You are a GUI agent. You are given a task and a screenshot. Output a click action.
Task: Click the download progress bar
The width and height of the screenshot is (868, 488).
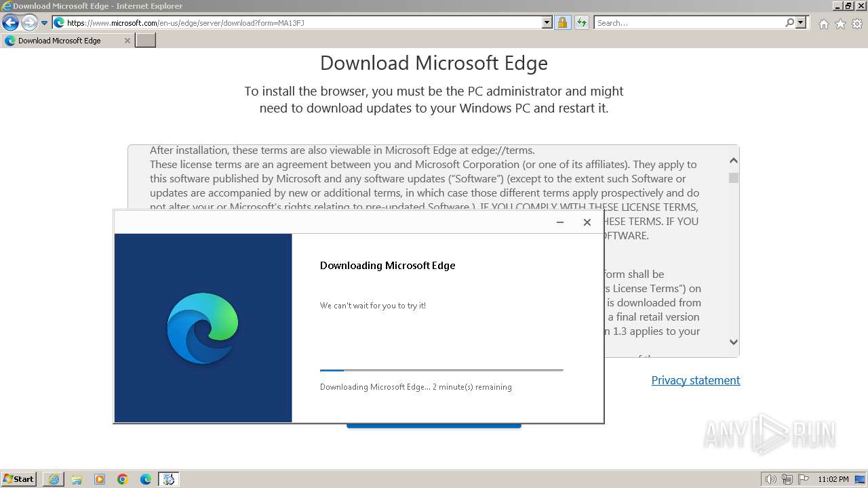(x=441, y=370)
